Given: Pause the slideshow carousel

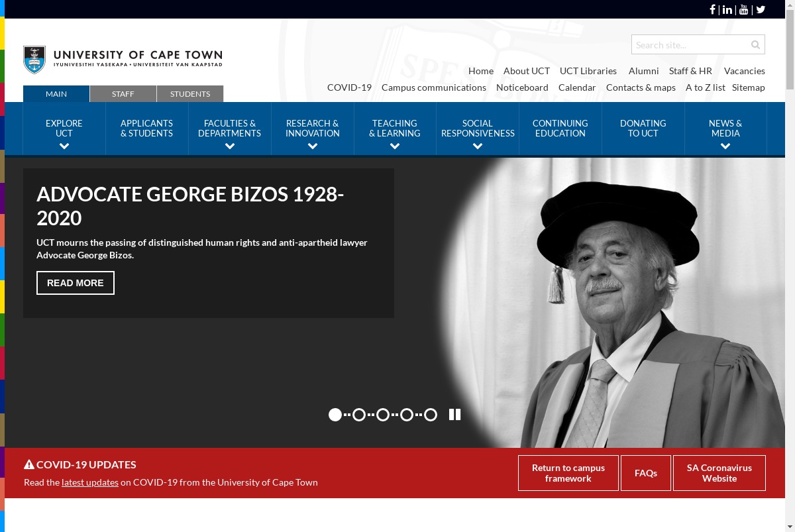Looking at the screenshot, I should click(454, 415).
